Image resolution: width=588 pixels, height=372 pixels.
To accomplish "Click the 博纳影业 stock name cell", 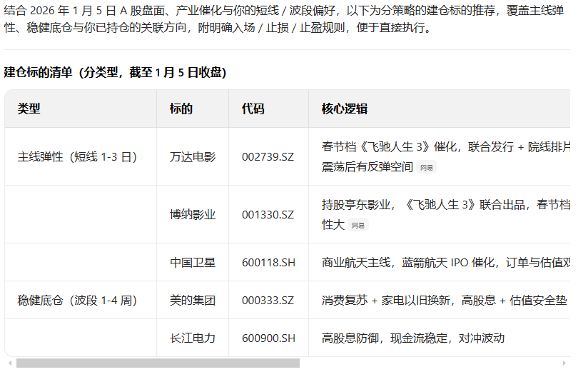I will click(x=193, y=215).
